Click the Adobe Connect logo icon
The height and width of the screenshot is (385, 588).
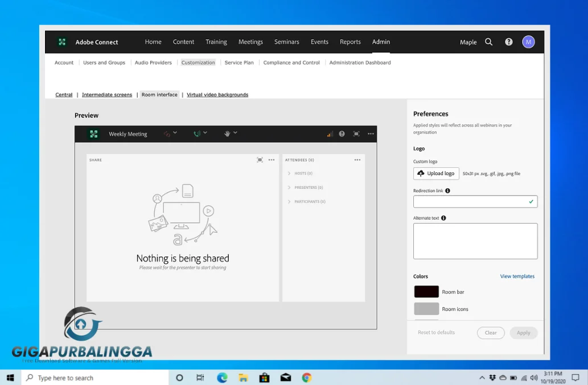point(62,42)
